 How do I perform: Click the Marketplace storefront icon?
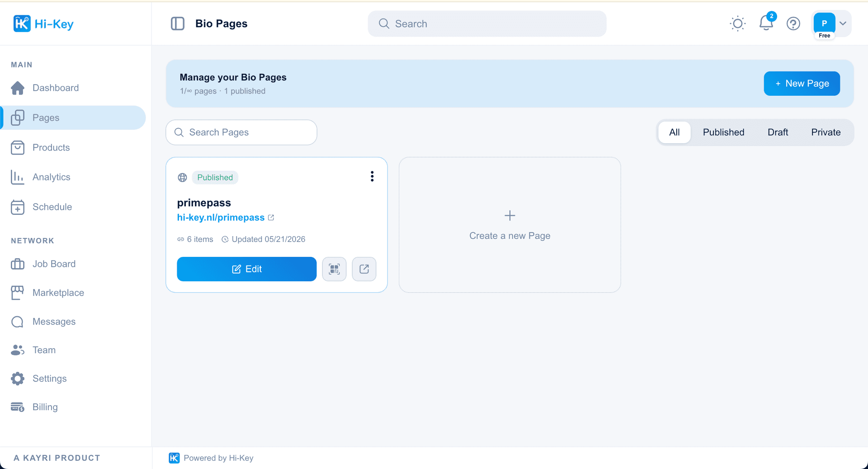(x=18, y=293)
